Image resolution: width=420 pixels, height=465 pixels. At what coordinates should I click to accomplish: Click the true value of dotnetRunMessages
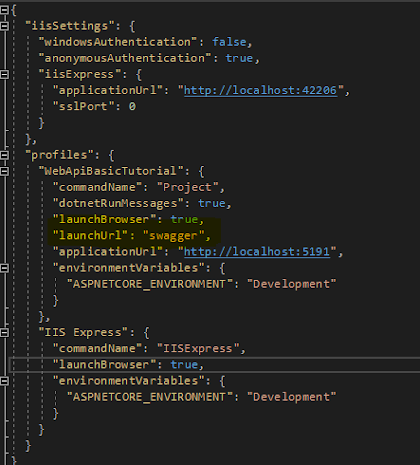point(212,203)
